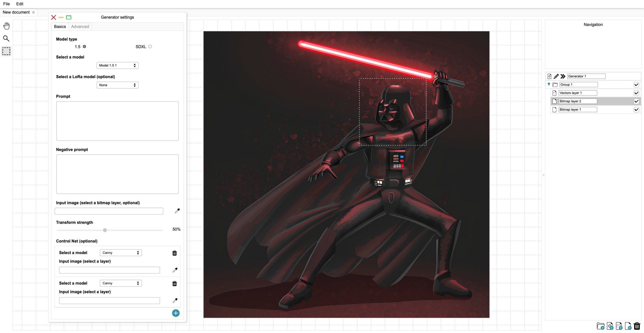Screen dimensions: 644x333
Task: Collapse the Group 1 tree arrow
Action: pyautogui.click(x=549, y=84)
